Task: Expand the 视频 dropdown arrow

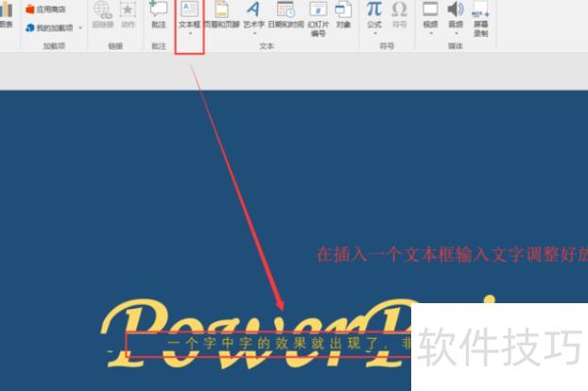Action: coord(431,34)
